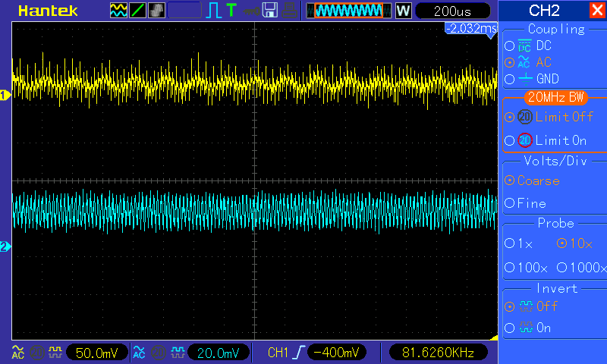Click the -400mV trigger level readout
This screenshot has width=607, height=364.
(x=336, y=353)
